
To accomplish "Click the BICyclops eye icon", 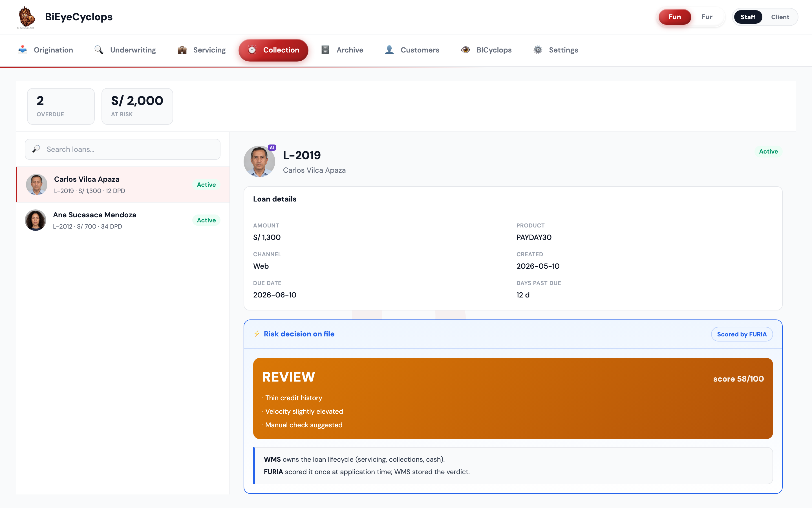I will pos(465,50).
